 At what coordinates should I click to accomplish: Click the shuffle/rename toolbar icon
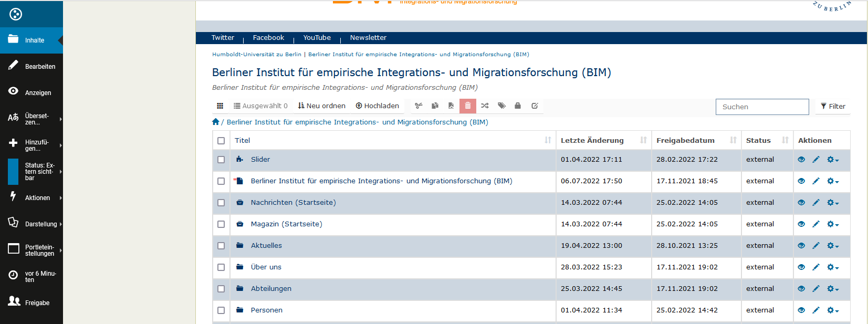(485, 106)
